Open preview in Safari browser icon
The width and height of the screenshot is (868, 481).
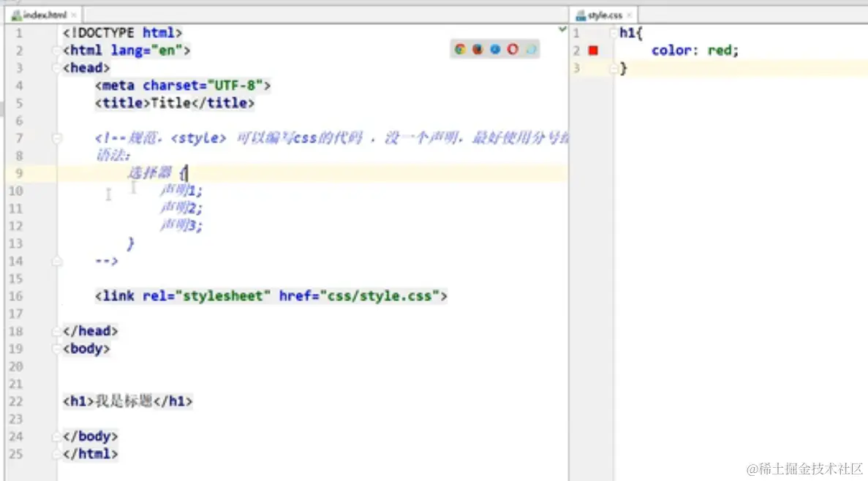[x=495, y=49]
